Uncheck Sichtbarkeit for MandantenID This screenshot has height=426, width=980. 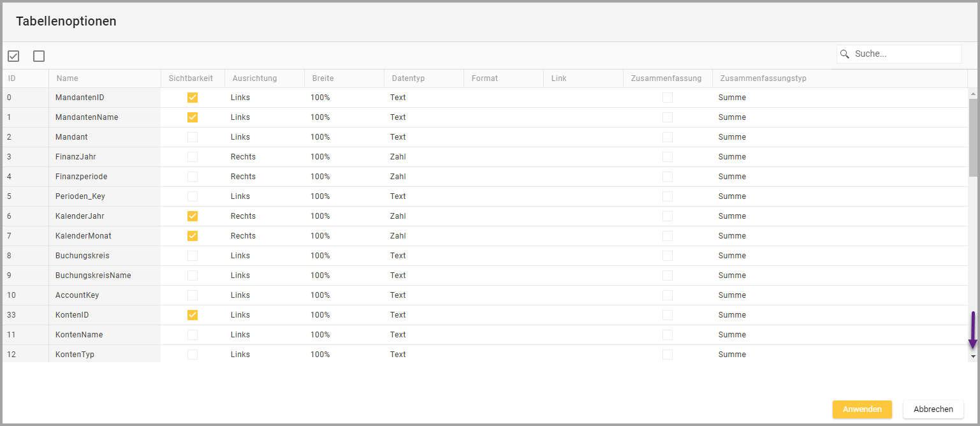192,98
